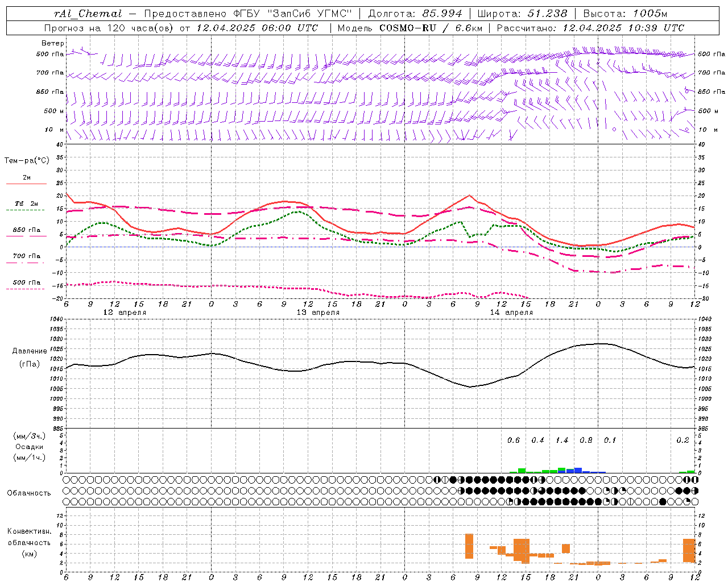
Task: Click the 500 гПа temperature legend entry
Action: point(26,282)
